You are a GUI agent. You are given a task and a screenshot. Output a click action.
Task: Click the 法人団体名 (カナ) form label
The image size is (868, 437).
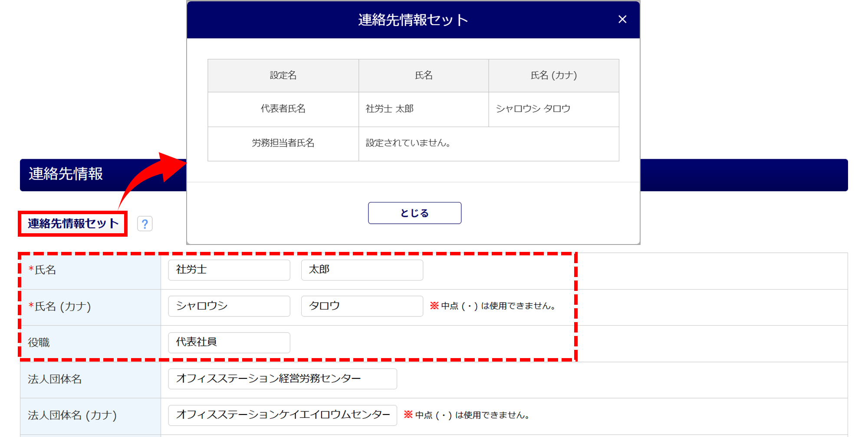(x=72, y=415)
